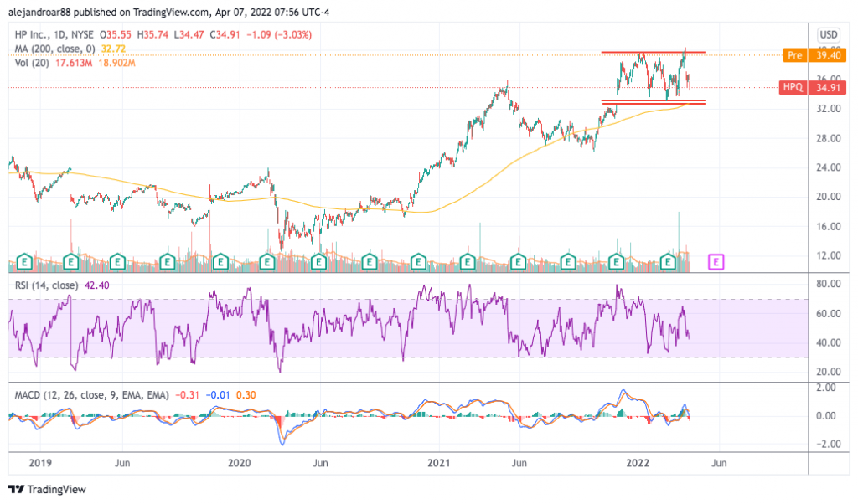Open the USD currency selector

click(x=828, y=35)
